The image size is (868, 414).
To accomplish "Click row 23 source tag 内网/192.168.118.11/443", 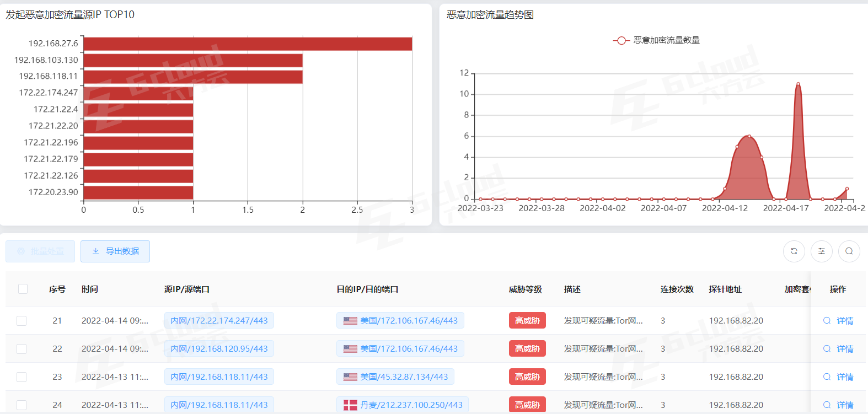I will [219, 377].
